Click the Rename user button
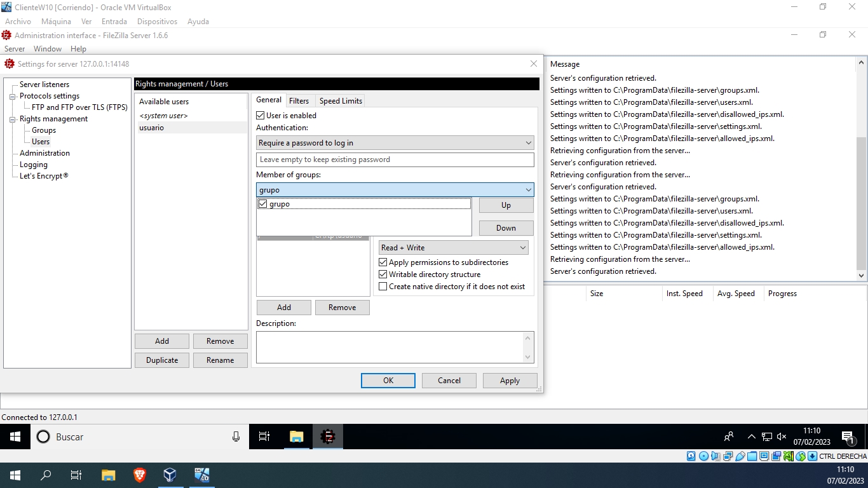Screen dimensions: 868x488 [220, 360]
